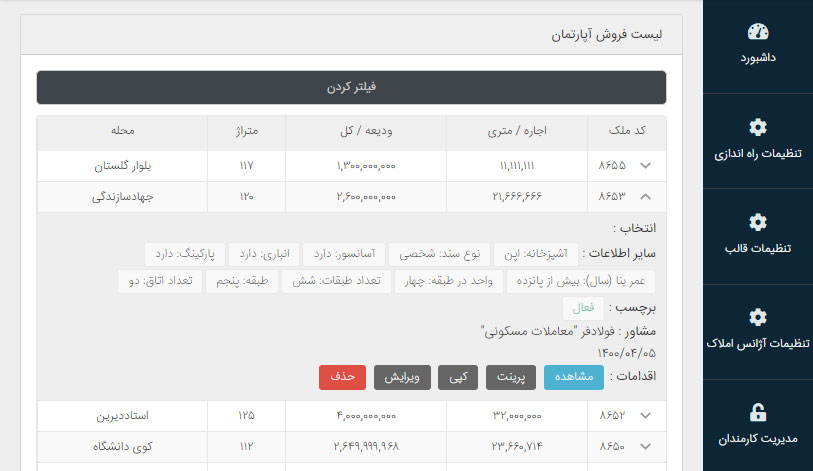Viewport: 813px width, 471px height.
Task: Click the ویرایش edit button
Action: point(402,377)
